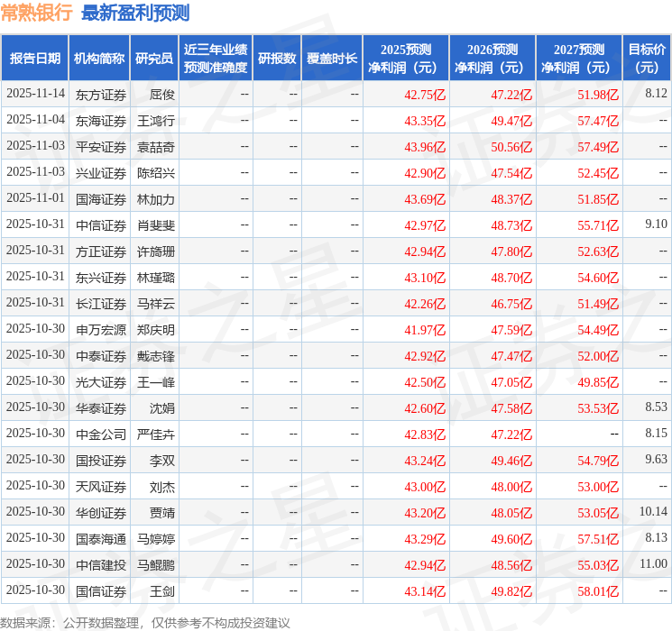Click analyst name 王鸿行
The height and width of the screenshot is (631, 672).
(x=155, y=120)
